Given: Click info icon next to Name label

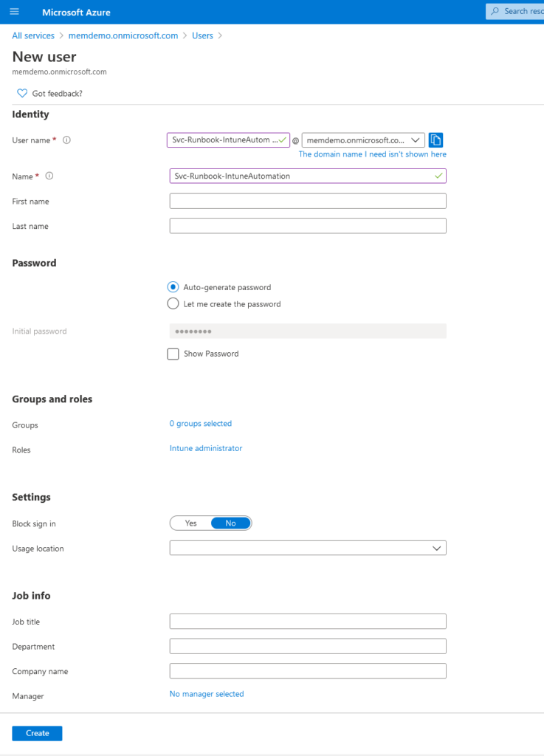Looking at the screenshot, I should [x=49, y=176].
